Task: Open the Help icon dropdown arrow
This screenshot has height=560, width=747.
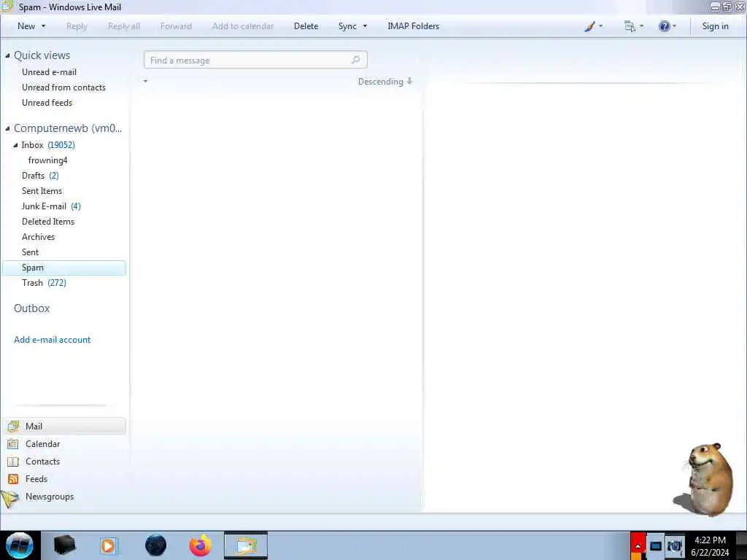Action: point(674,26)
